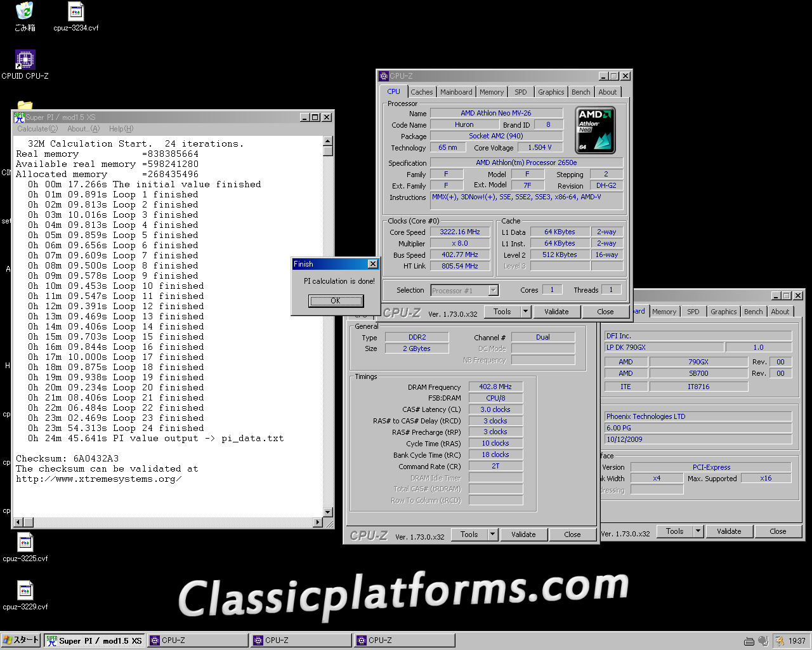
Task: Click Validate in the memory CPU-Z window
Action: coord(523,534)
